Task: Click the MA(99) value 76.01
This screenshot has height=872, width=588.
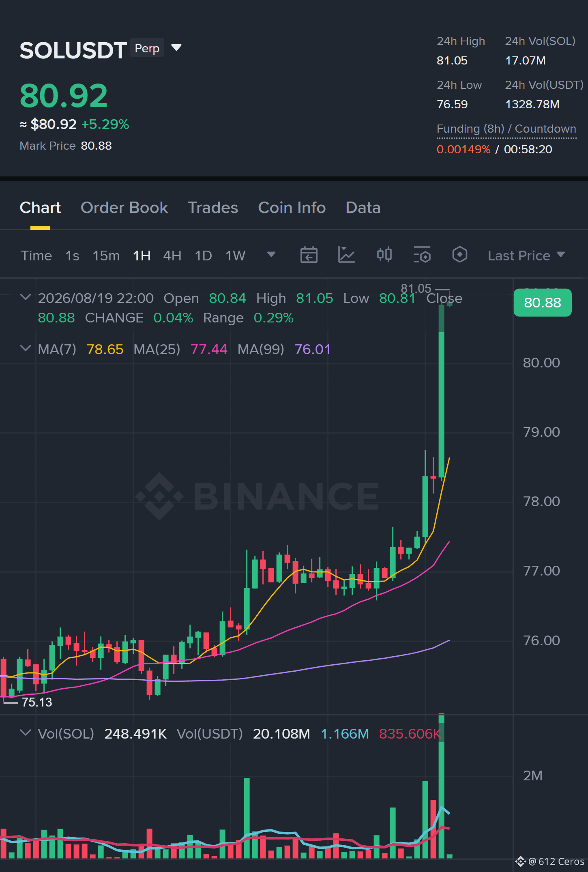Action: 313,349
